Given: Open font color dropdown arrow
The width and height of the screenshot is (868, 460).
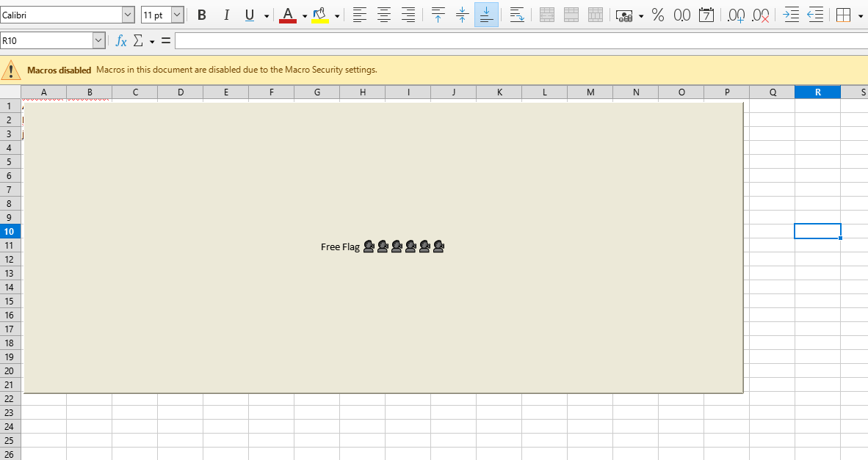Looking at the screenshot, I should click(x=305, y=16).
